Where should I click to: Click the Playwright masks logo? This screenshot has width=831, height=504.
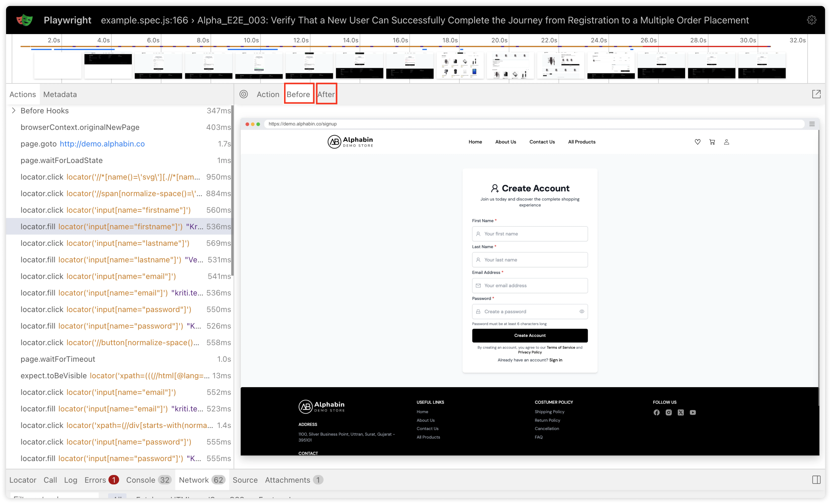click(x=25, y=20)
